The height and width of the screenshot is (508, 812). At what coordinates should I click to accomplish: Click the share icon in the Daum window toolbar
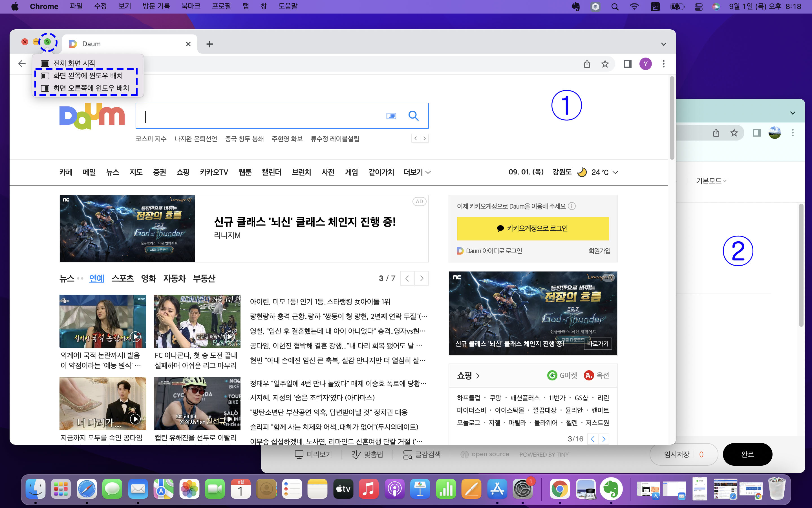(x=587, y=64)
